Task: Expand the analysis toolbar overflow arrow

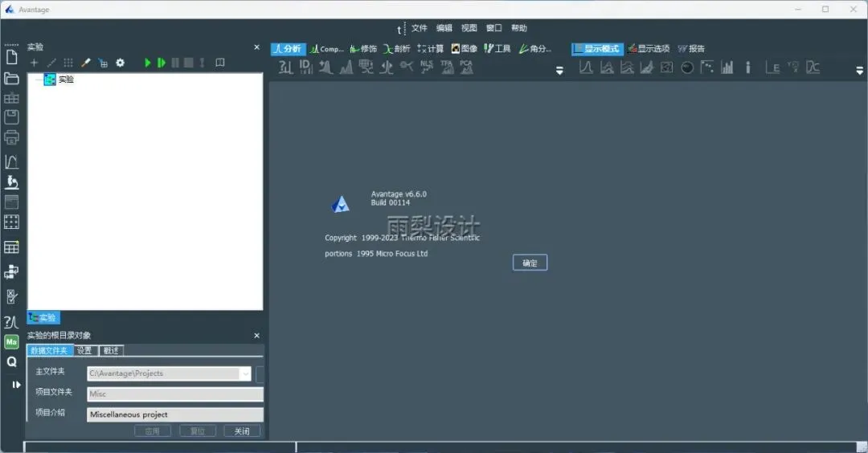Action: click(x=559, y=71)
